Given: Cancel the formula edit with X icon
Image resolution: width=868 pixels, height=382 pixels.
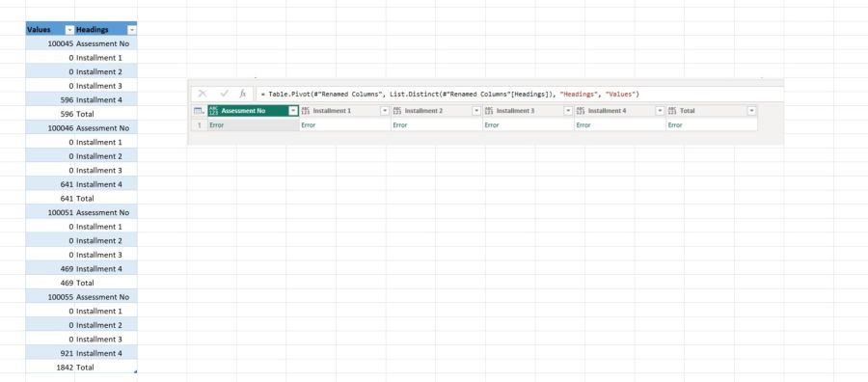Looking at the screenshot, I should click(203, 95).
